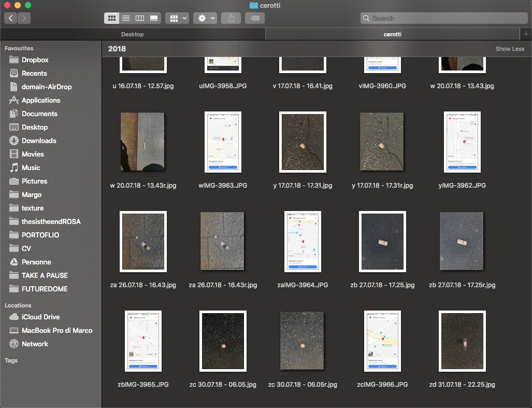Switch to icon view mode

coord(111,18)
